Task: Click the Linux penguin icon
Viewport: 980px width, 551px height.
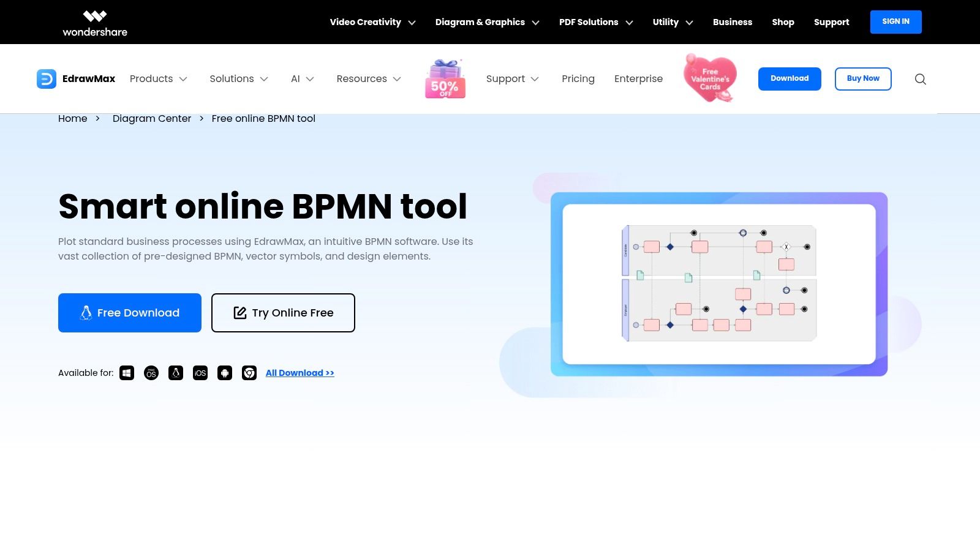Action: tap(176, 373)
